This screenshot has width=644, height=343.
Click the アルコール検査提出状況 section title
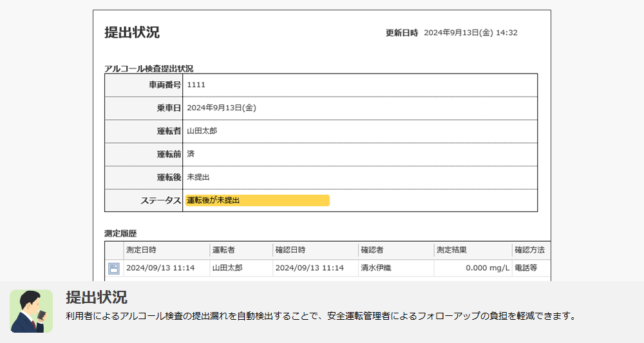click(x=149, y=68)
